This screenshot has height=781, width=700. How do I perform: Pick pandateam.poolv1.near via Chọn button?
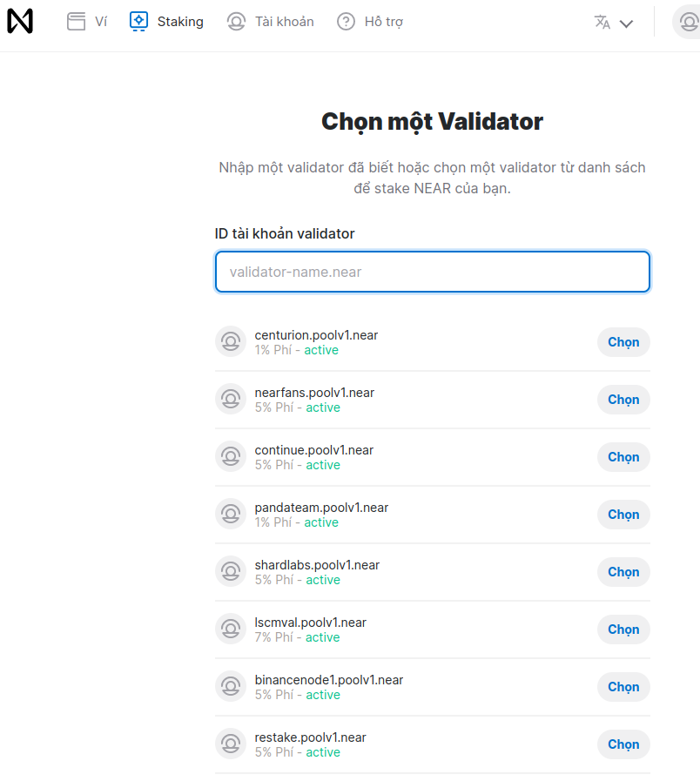[623, 515]
